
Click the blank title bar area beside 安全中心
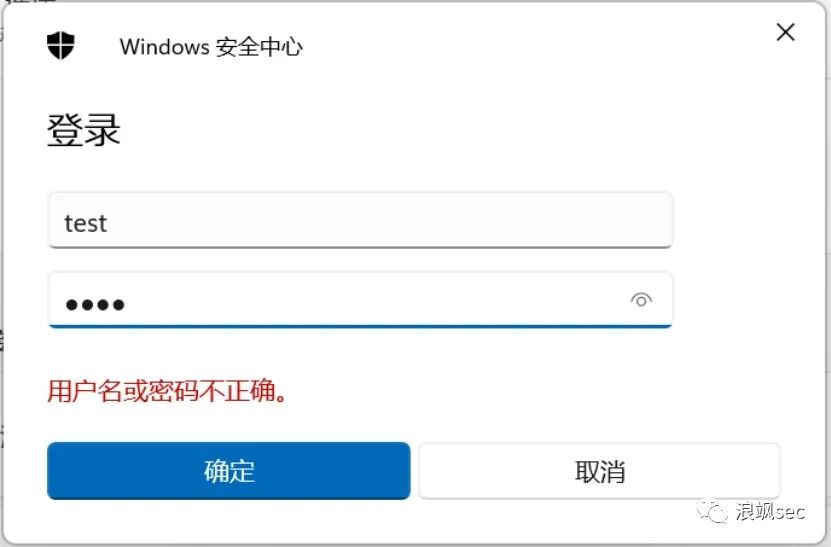(530, 47)
